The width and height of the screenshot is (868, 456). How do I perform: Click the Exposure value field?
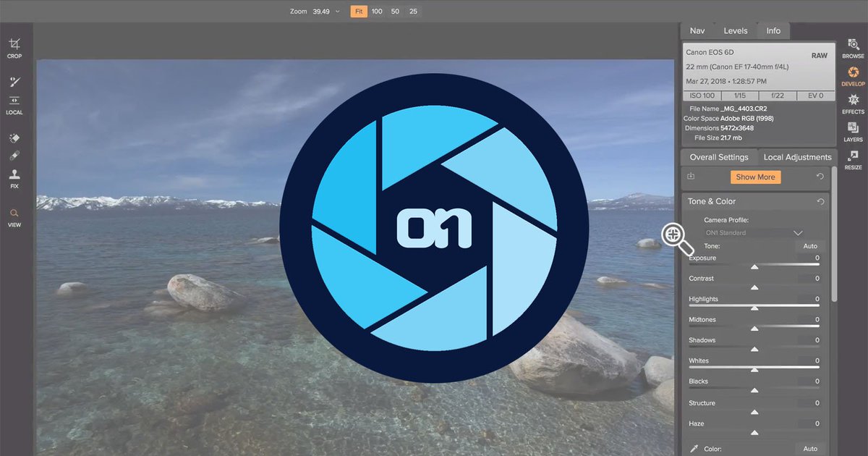[x=810, y=258]
